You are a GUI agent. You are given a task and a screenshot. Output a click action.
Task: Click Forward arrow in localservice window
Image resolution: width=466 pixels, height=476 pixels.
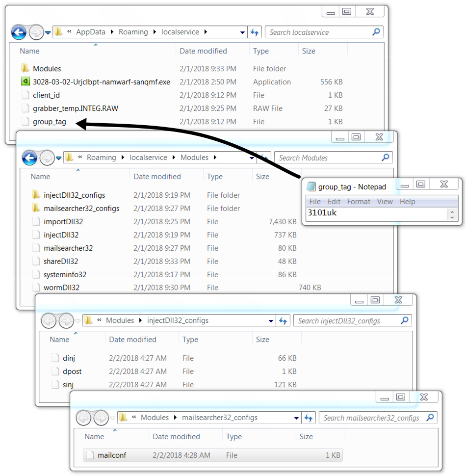36,32
